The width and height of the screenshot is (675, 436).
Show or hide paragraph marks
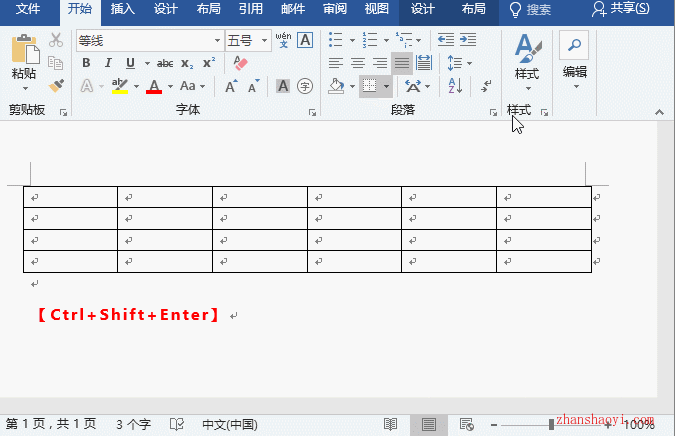tap(486, 86)
